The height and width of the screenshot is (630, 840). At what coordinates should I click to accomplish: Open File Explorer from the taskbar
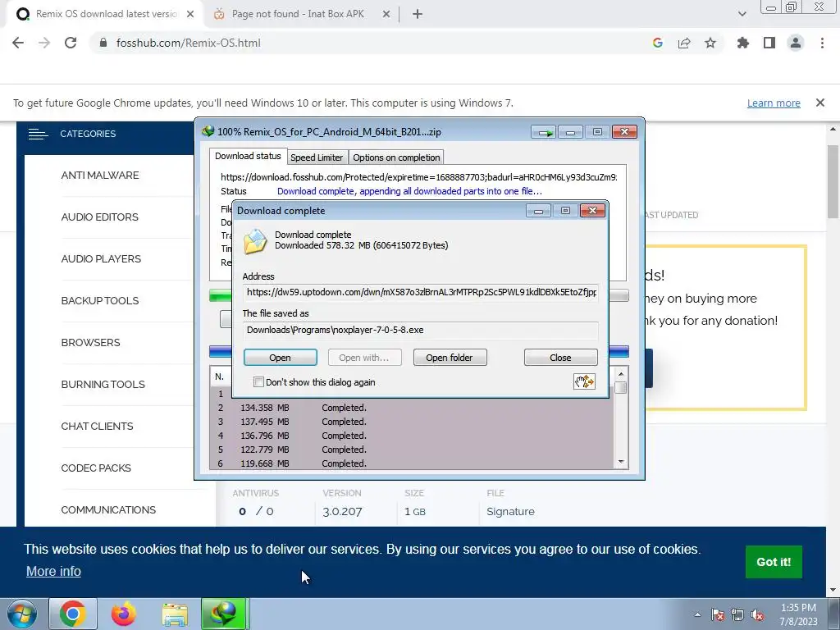(x=175, y=614)
